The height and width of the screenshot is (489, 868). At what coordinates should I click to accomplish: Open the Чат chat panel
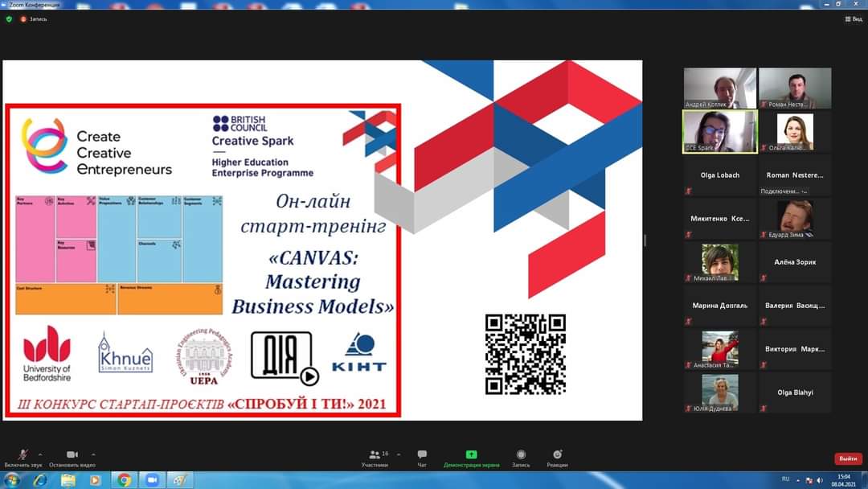[x=422, y=458]
